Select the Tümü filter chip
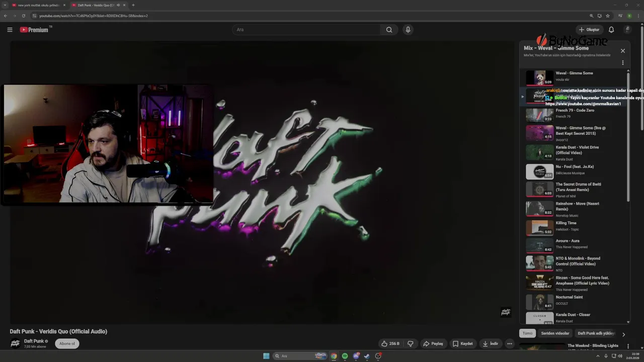The image size is (644, 362). coord(527,333)
